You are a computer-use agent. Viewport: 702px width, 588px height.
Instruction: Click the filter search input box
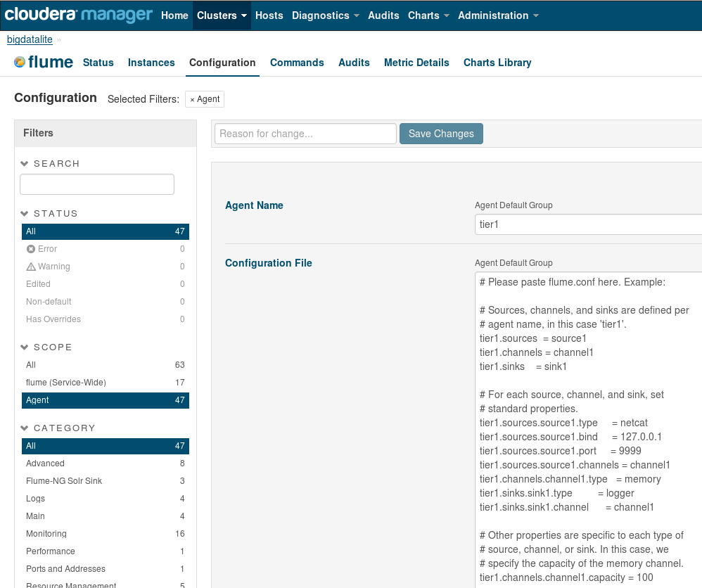96,184
